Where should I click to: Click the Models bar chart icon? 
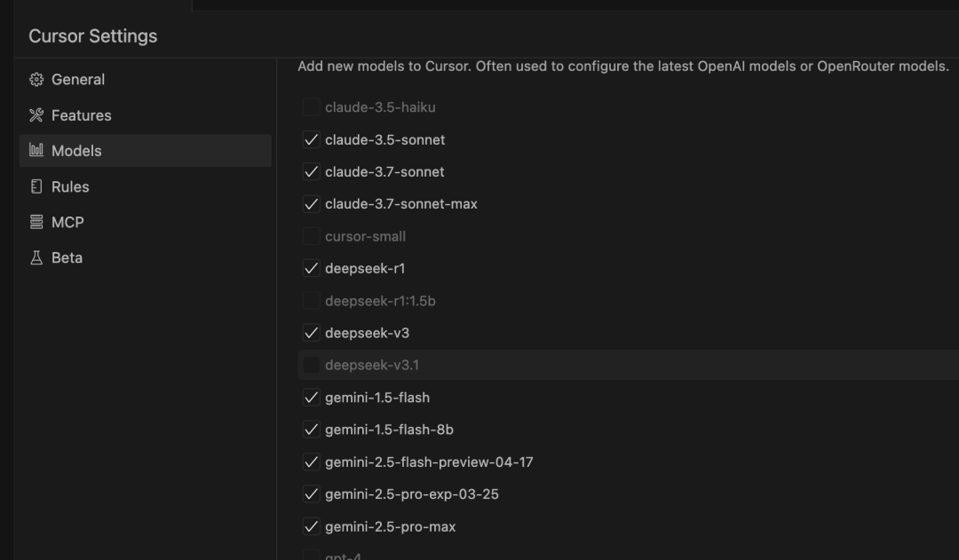[x=36, y=151]
